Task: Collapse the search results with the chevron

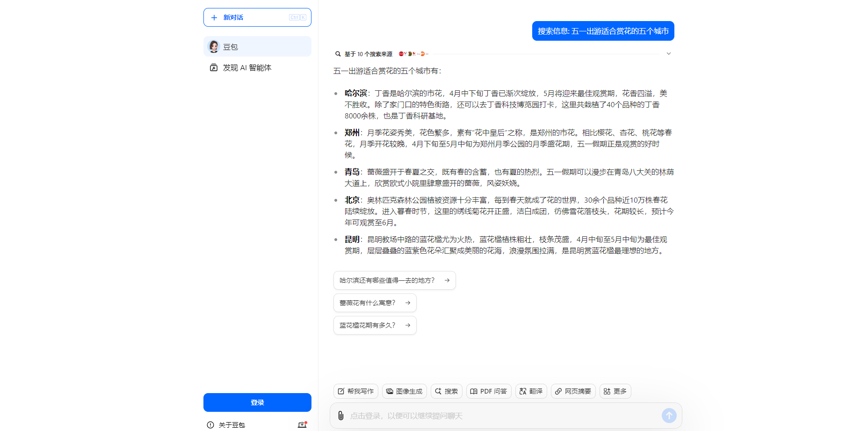Action: click(x=668, y=53)
